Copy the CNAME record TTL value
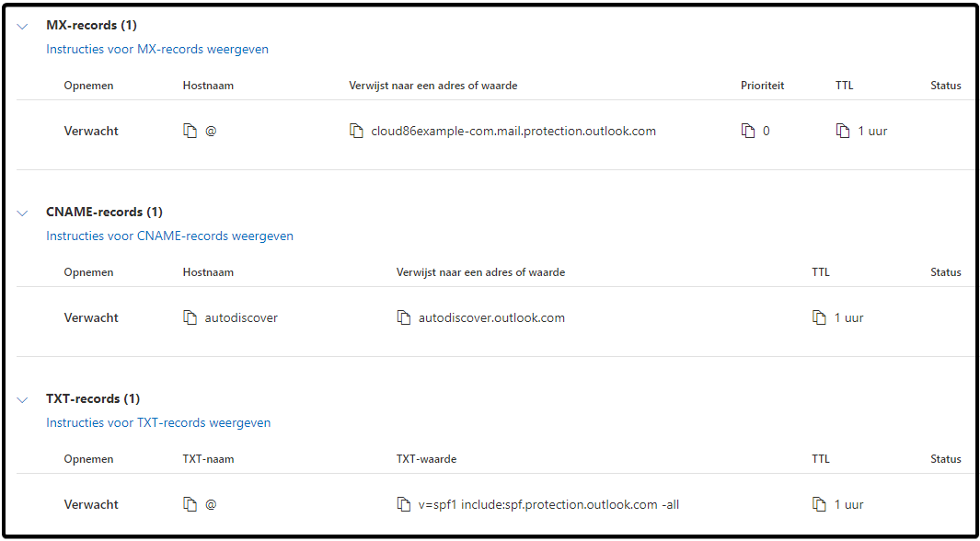 pos(819,317)
